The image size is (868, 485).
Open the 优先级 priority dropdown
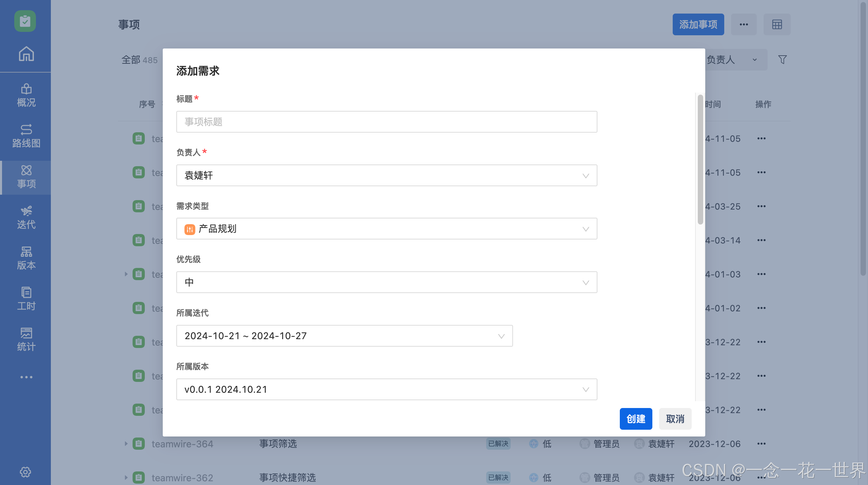387,282
